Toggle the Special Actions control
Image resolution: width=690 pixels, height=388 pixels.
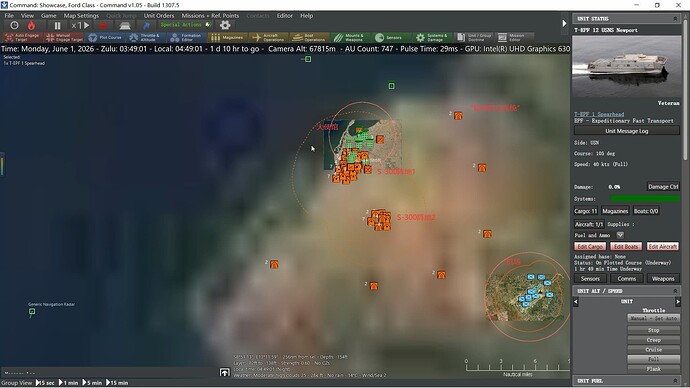coord(186,25)
